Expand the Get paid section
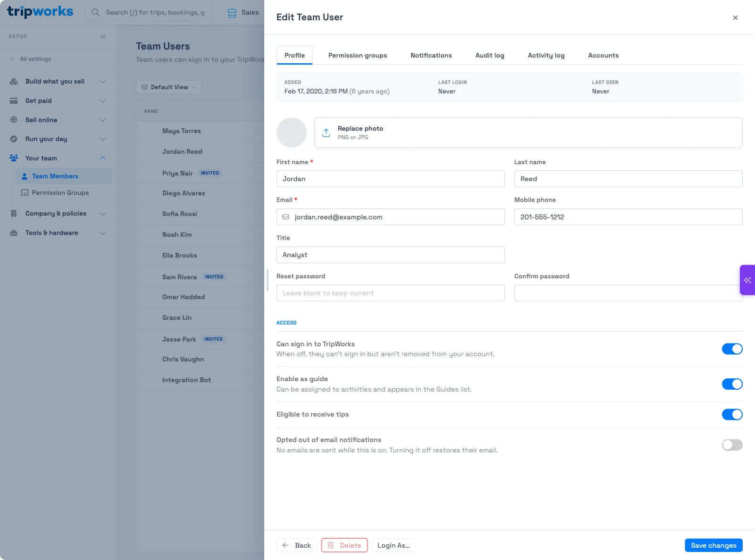 [x=103, y=101]
